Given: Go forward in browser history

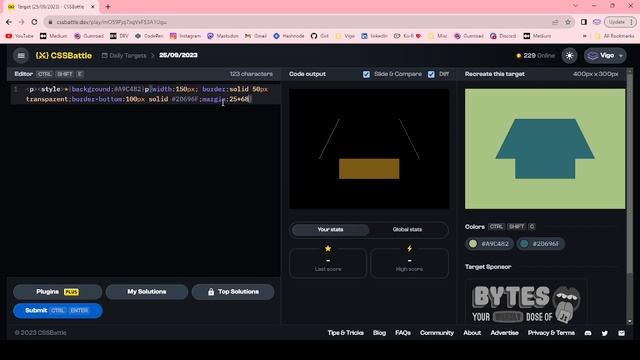Looking at the screenshot, I should point(22,22).
